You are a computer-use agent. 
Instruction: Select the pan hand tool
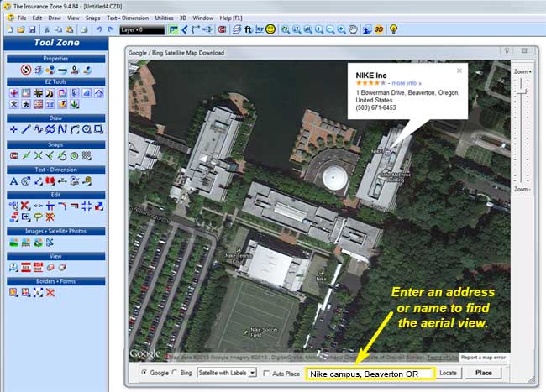point(354,29)
